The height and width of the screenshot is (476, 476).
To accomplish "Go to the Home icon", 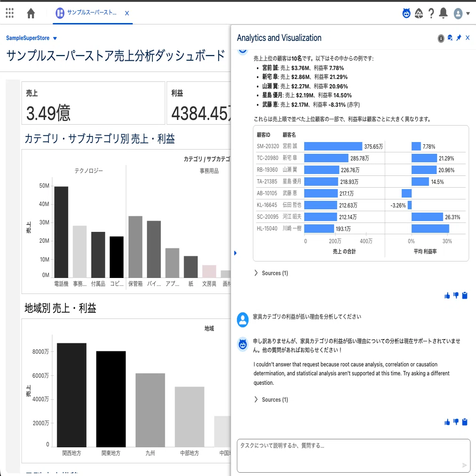I will point(31,13).
